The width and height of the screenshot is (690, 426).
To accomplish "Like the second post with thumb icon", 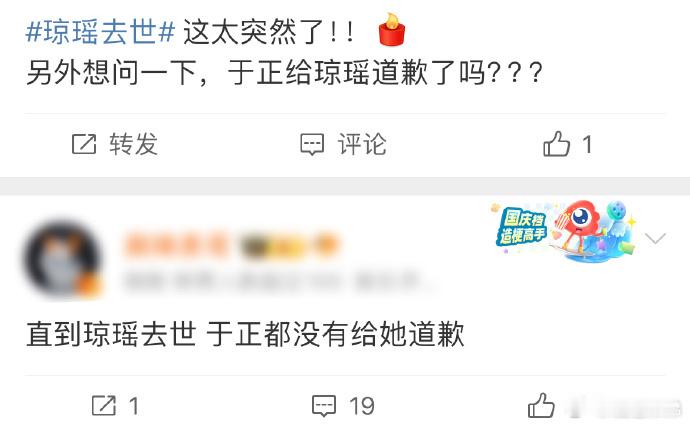I will (x=541, y=405).
